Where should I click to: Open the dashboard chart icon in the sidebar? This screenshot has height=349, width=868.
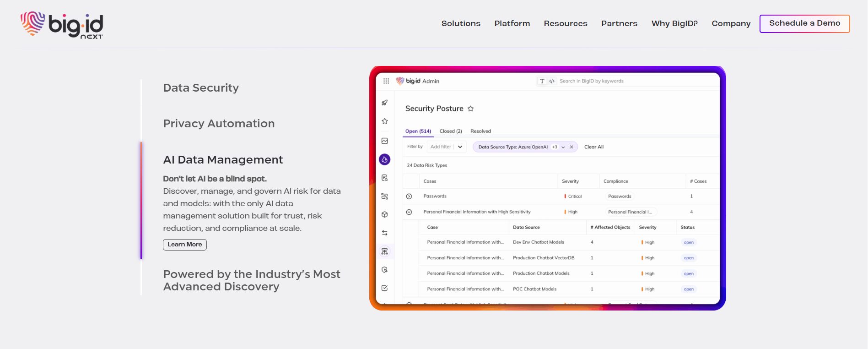click(x=385, y=141)
